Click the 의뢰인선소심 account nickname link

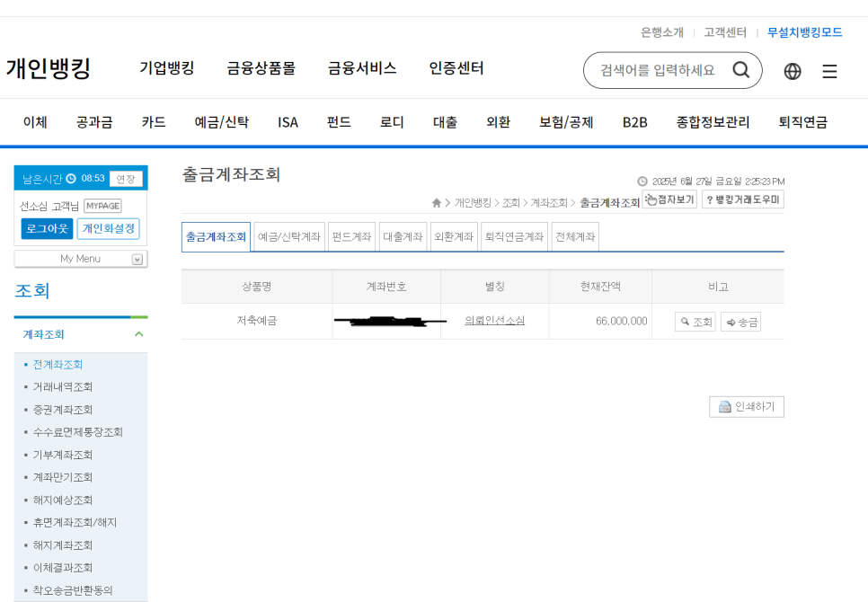point(494,321)
